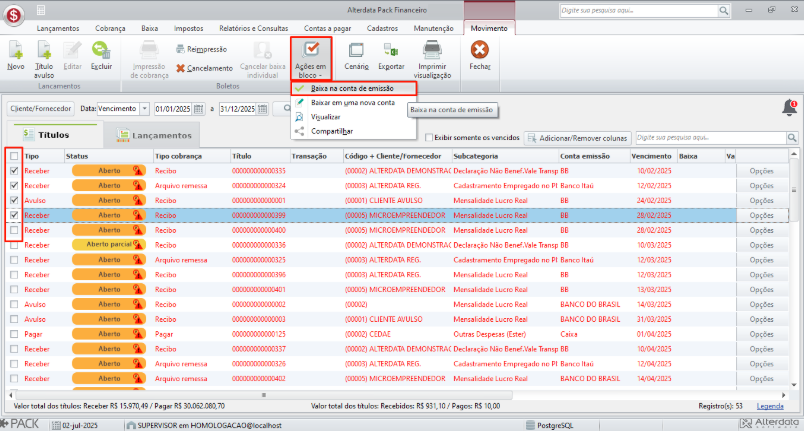Viewport: 804px width, 431px height.
Task: Open the Legenda link
Action: (770, 406)
